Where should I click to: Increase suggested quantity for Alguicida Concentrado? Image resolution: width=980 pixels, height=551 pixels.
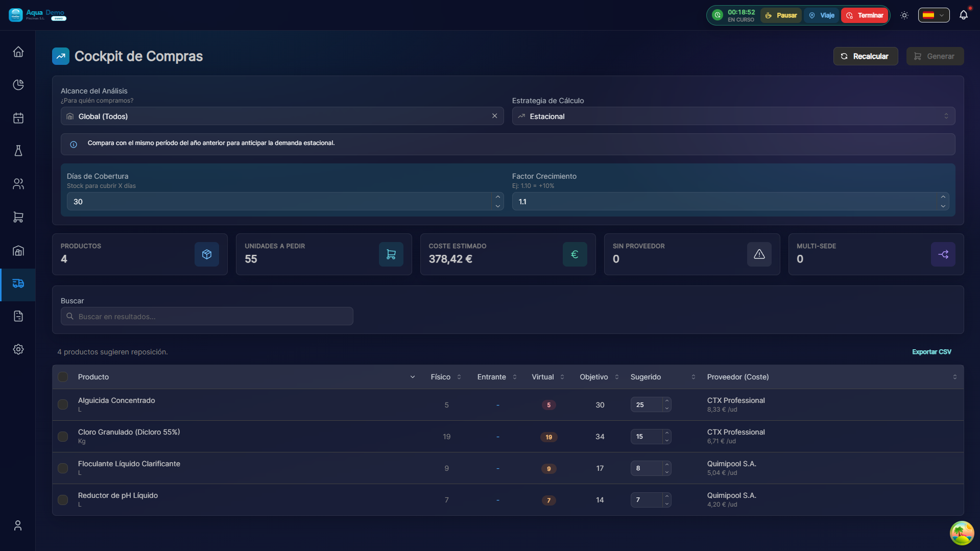(667, 401)
